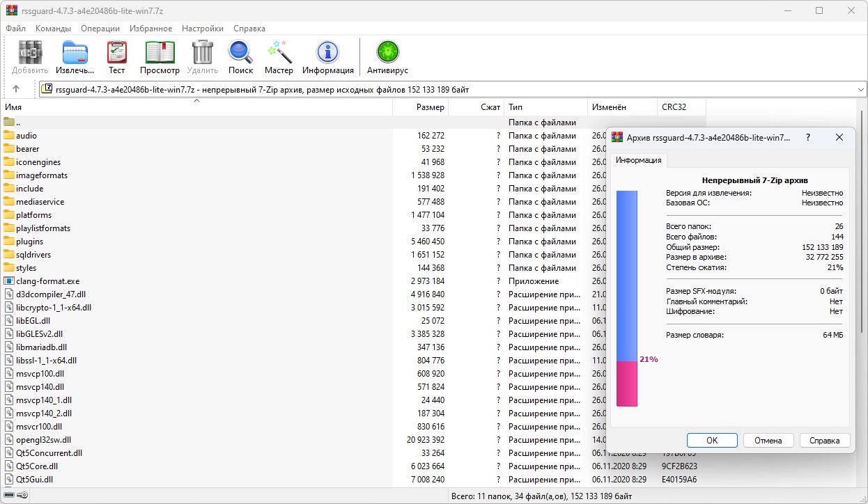Click the Extract (Извлечь) toolbar icon

pyautogui.click(x=75, y=54)
